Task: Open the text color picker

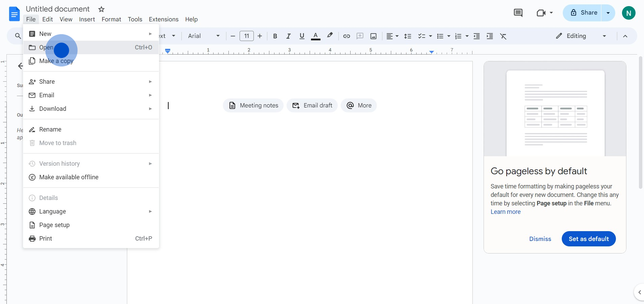Action: pyautogui.click(x=315, y=36)
